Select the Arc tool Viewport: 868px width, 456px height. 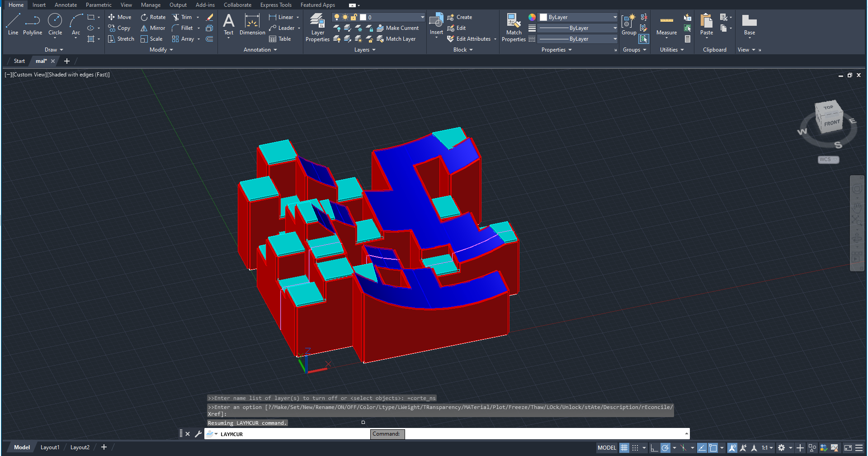coord(76,24)
